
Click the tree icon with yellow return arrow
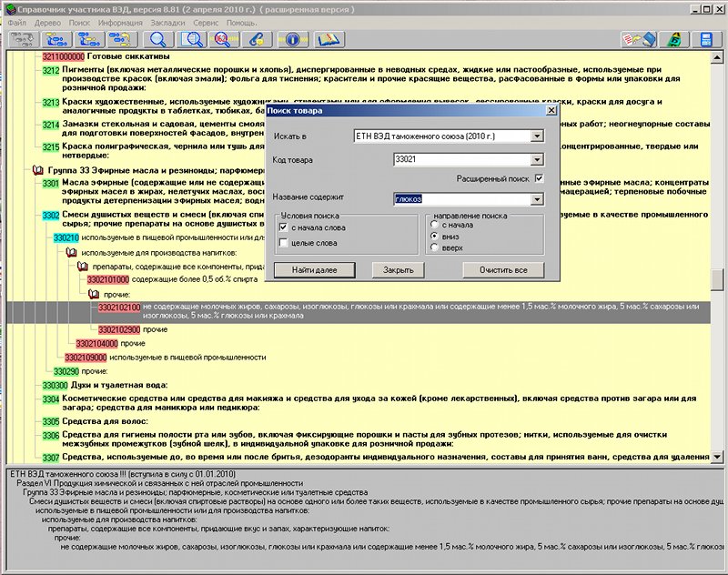(x=122, y=40)
